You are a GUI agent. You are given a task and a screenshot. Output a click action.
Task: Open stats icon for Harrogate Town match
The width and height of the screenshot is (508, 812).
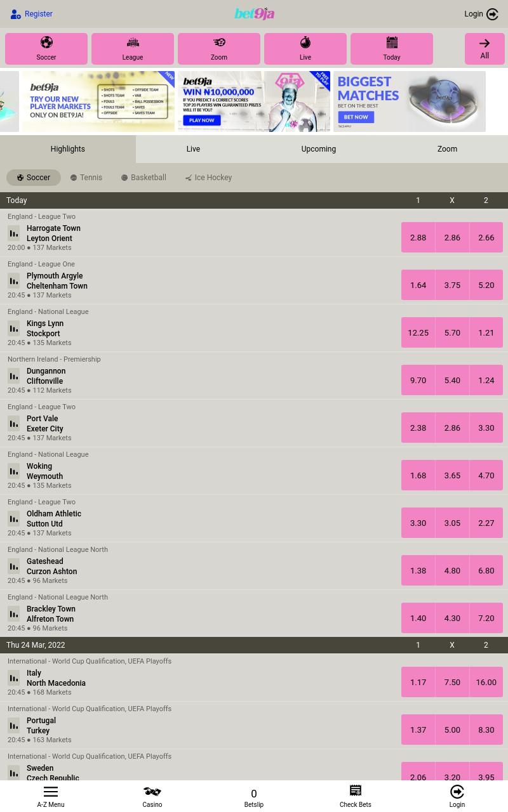click(x=13, y=233)
